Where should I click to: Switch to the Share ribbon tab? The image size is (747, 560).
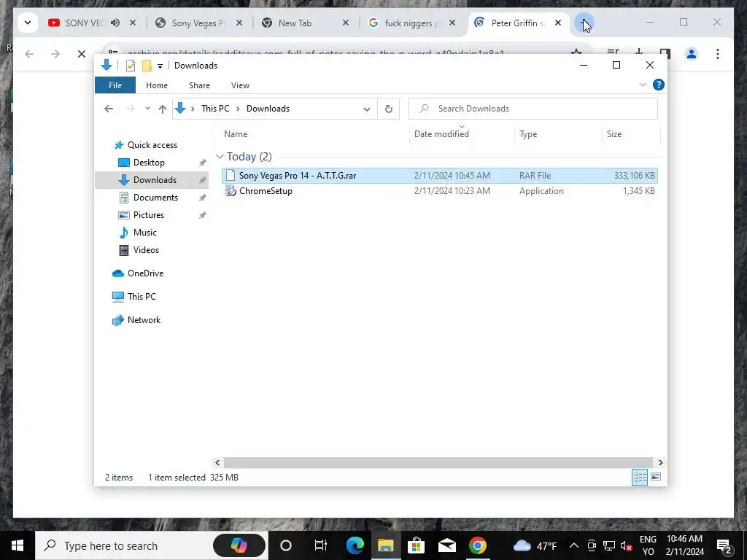pyautogui.click(x=199, y=85)
